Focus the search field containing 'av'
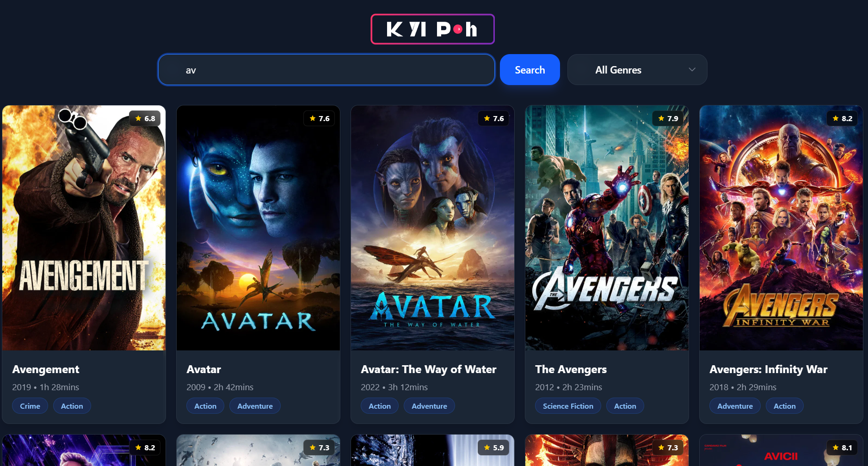 326,70
